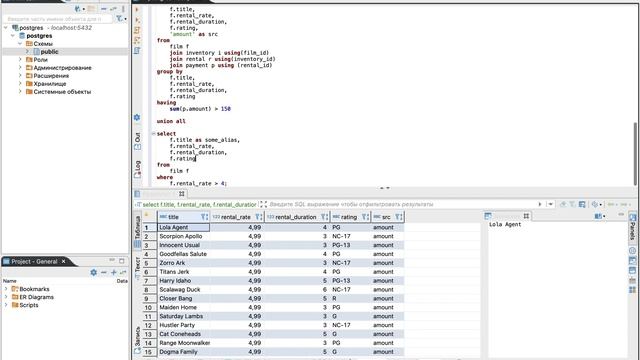Select the Dogma Family cell

[183, 352]
